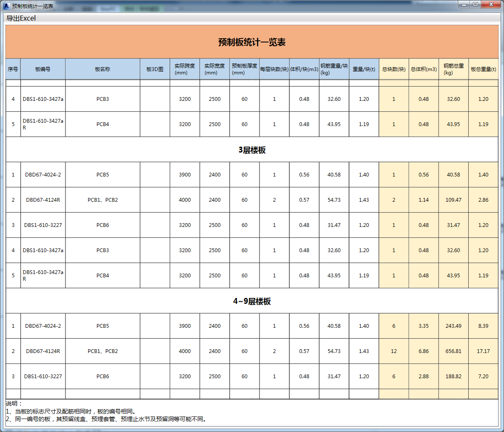Select the 8.39 total slab weight cell
The height and width of the screenshot is (432, 504).
click(x=483, y=326)
